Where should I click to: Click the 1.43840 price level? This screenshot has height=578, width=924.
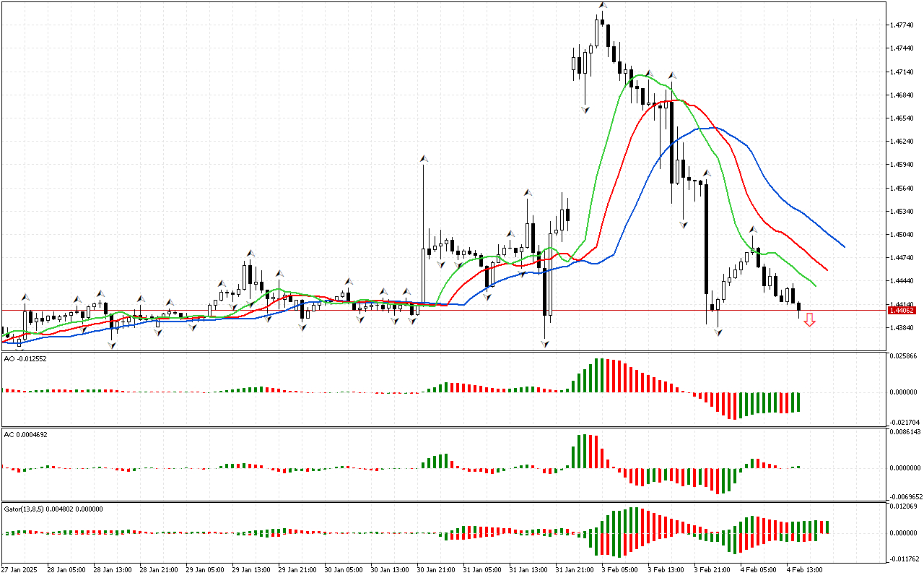(902, 328)
